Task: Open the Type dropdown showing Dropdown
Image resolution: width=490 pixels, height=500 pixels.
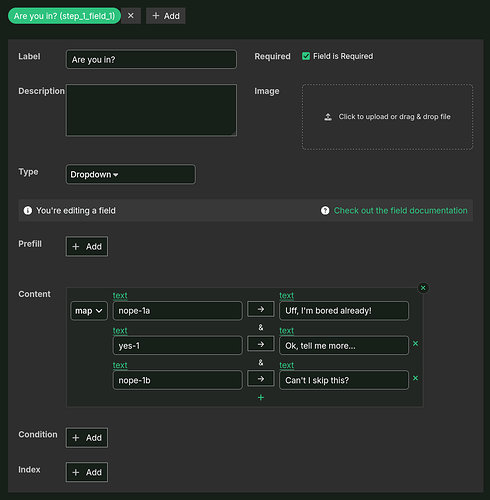Action: (131, 174)
